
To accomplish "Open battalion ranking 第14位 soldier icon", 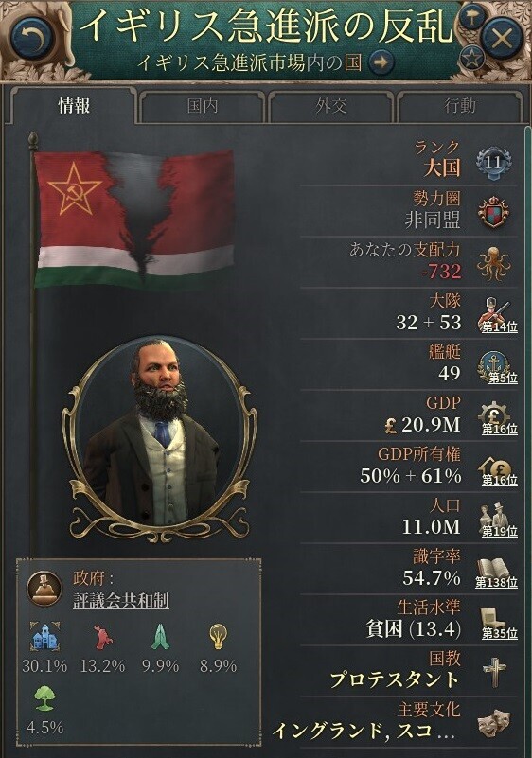I will pyautogui.click(x=497, y=315).
